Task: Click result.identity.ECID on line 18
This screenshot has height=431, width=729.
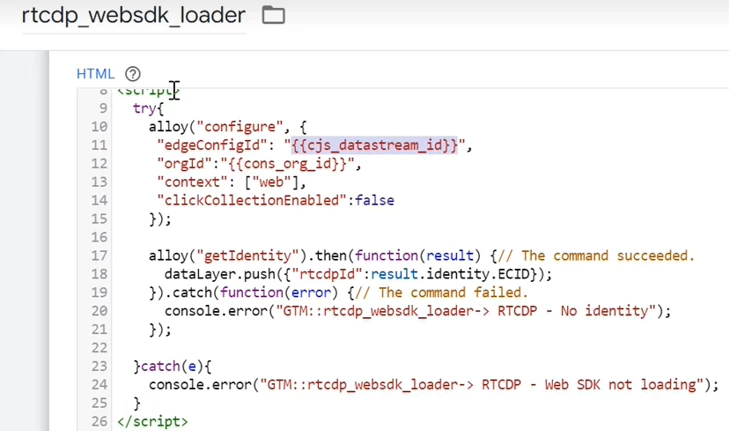Action: [451, 274]
